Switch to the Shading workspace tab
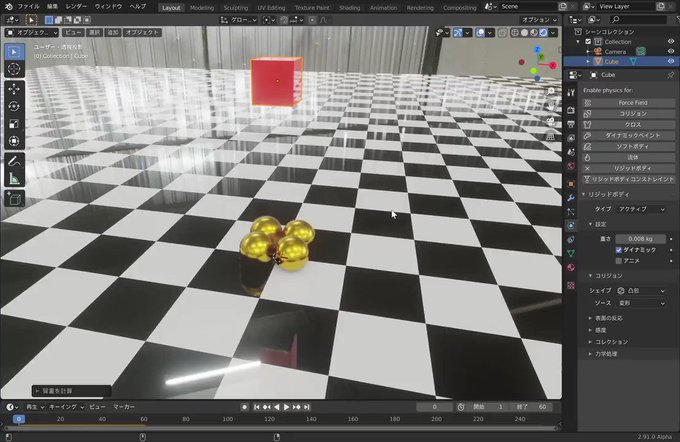Viewport: 680px width, 442px height. click(x=350, y=8)
